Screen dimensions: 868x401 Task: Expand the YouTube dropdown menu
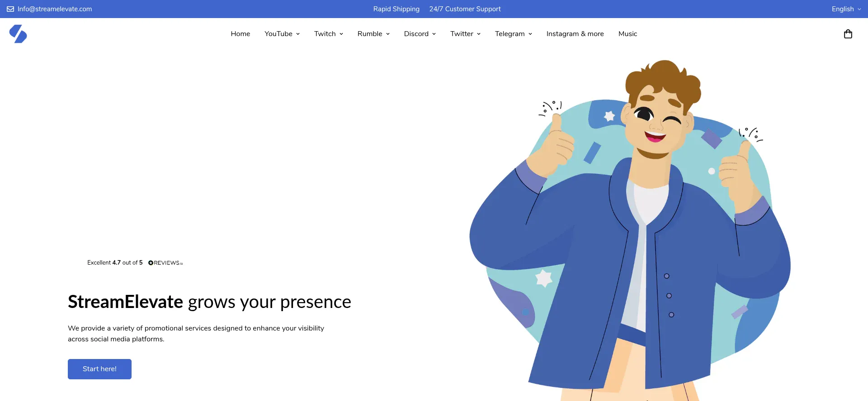point(282,34)
